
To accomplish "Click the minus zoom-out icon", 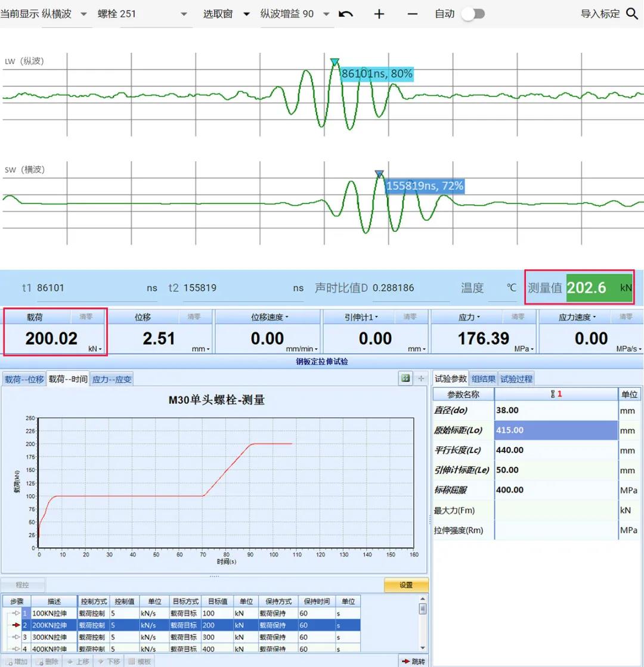I will [412, 14].
